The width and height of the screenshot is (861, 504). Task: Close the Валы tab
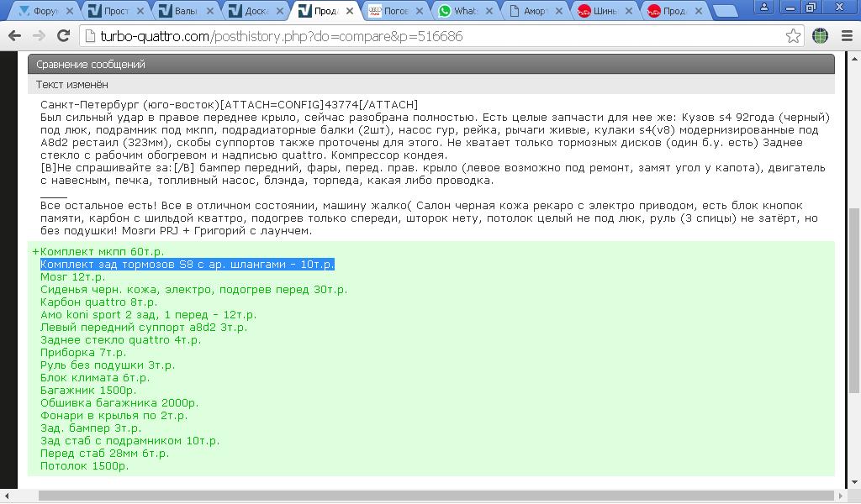pyautogui.click(x=210, y=12)
